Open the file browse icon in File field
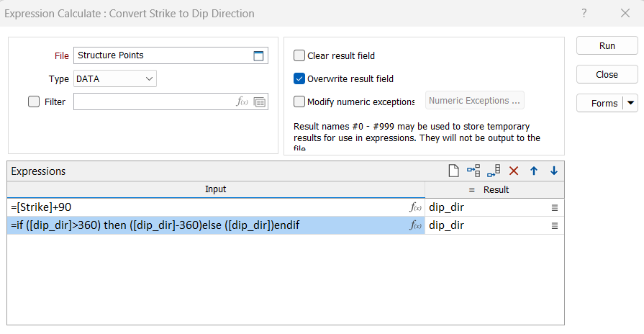This screenshot has width=644, height=334. (x=260, y=56)
